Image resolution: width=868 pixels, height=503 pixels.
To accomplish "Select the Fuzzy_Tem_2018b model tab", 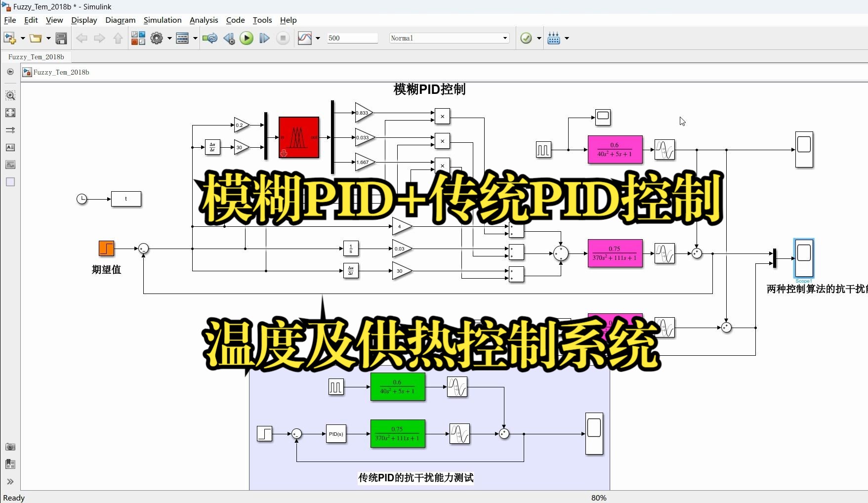I will point(36,57).
